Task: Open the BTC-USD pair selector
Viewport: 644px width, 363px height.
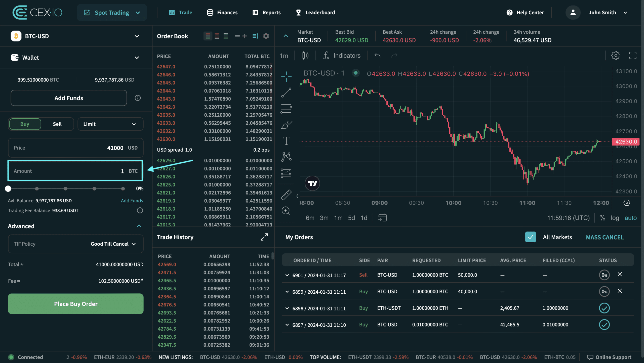Action: [x=75, y=36]
